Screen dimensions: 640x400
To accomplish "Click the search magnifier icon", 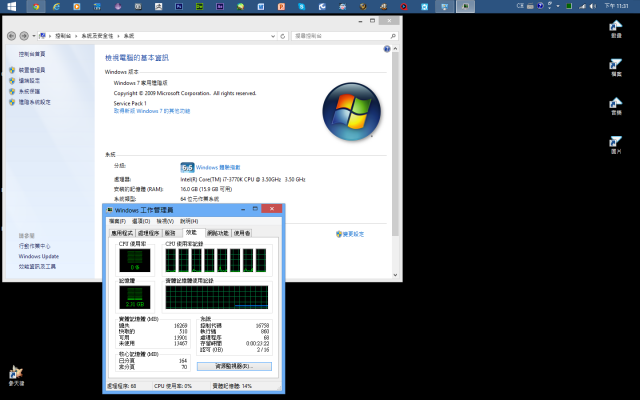I will (x=393, y=36).
